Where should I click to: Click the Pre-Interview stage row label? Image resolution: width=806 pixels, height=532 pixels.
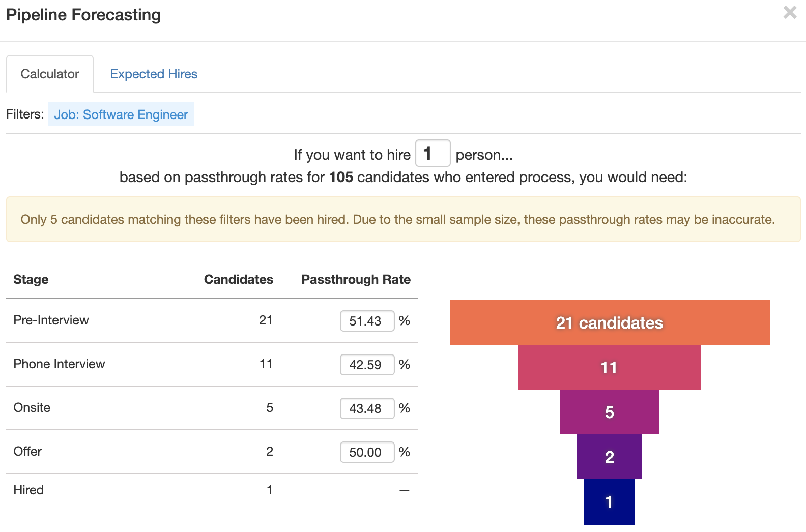pyautogui.click(x=51, y=320)
